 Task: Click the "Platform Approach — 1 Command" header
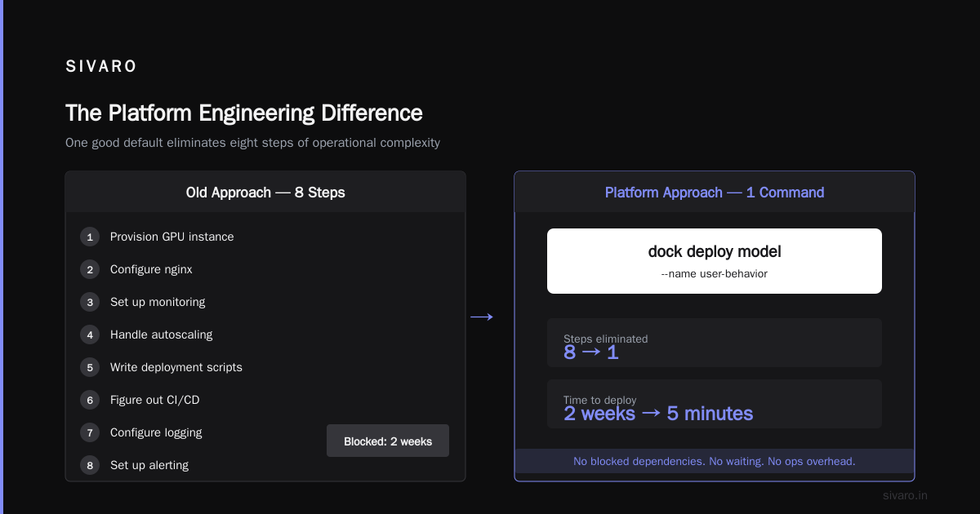click(715, 193)
